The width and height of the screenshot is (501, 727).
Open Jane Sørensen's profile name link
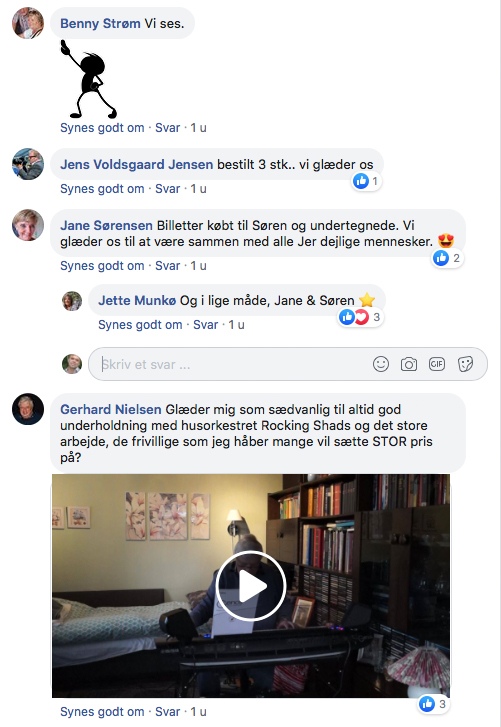[x=106, y=225]
